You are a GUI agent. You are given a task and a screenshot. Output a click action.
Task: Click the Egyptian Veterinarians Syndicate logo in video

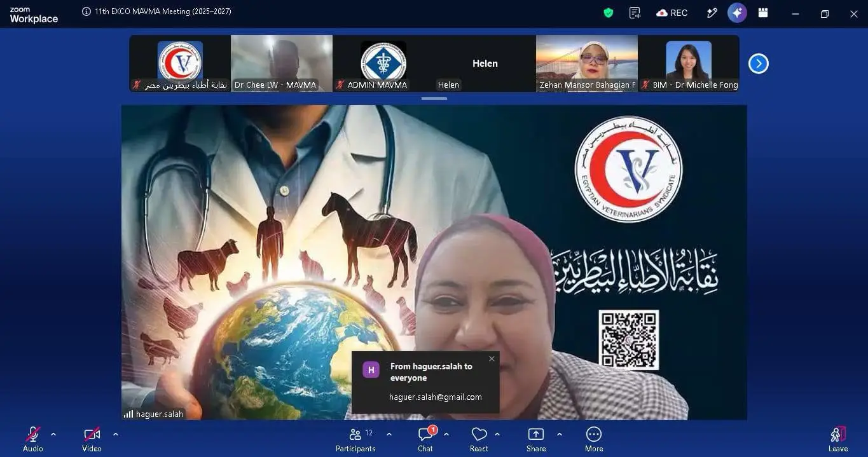[x=628, y=169]
